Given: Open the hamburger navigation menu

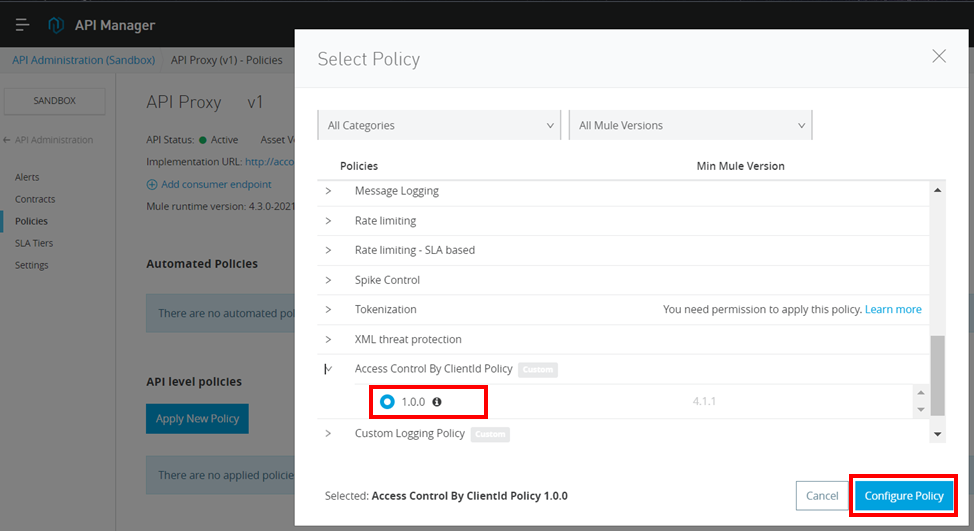Looking at the screenshot, I should point(22,25).
